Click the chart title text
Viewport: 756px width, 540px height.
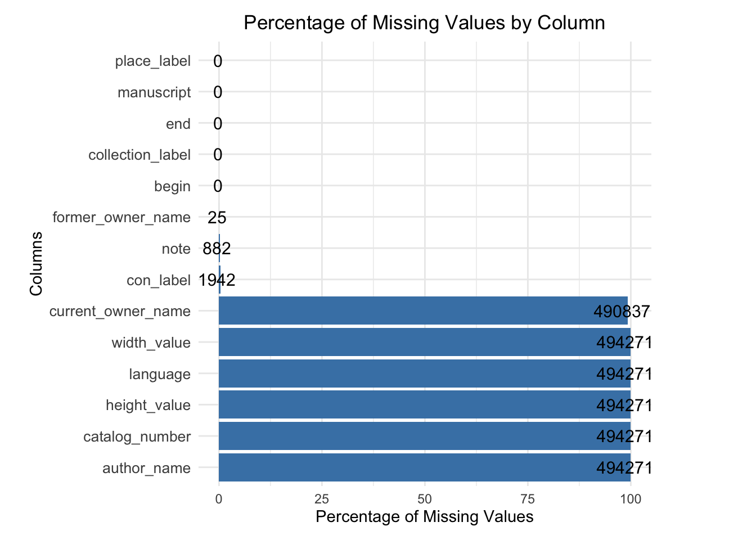point(425,23)
